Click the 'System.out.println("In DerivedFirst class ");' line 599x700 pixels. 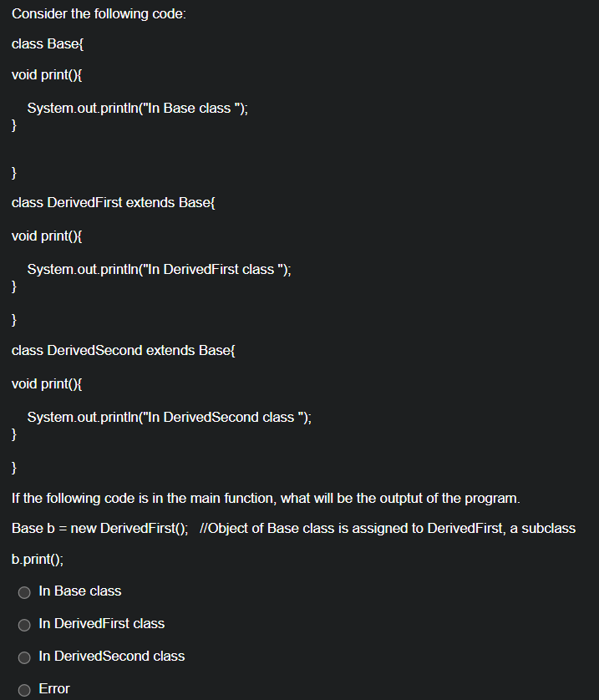[x=160, y=269]
